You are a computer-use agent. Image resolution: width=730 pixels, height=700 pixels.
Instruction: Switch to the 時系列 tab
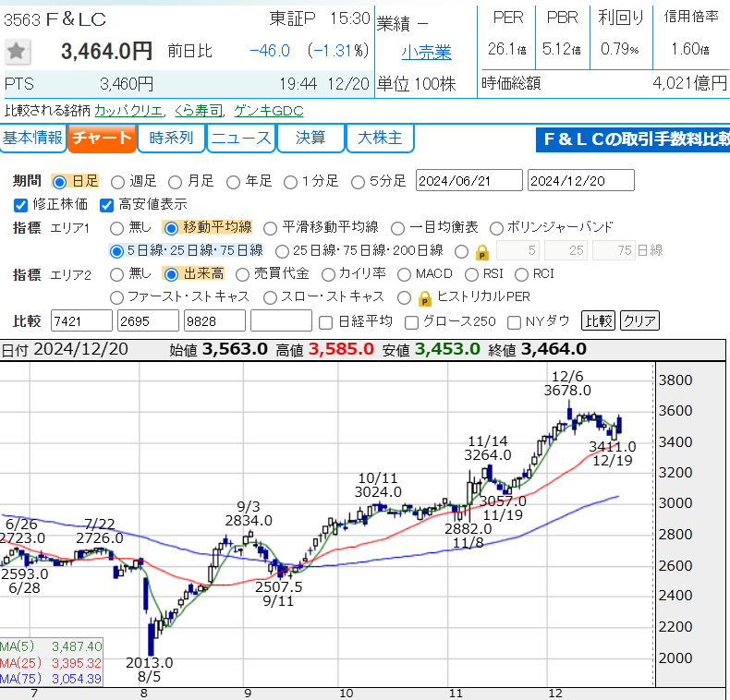click(171, 139)
